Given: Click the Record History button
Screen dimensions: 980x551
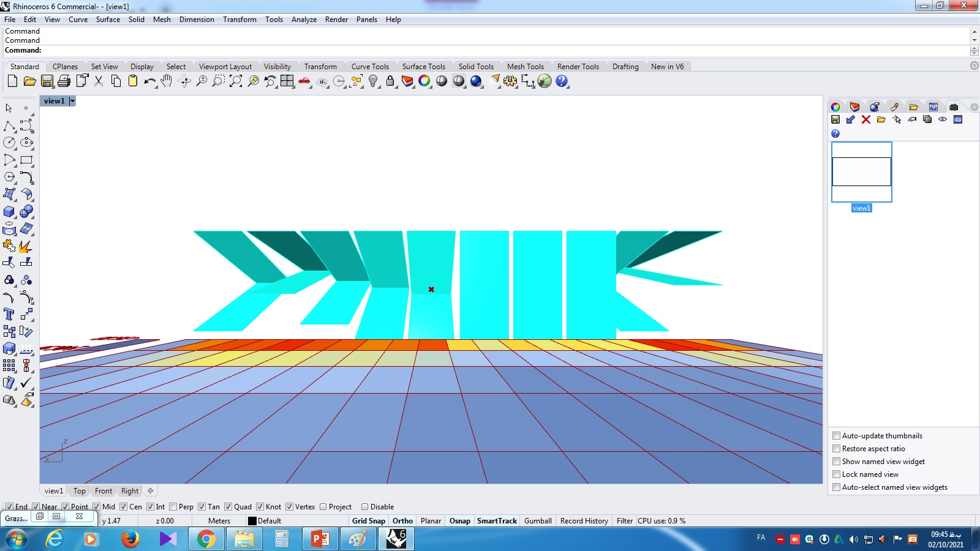Looking at the screenshot, I should coord(584,521).
